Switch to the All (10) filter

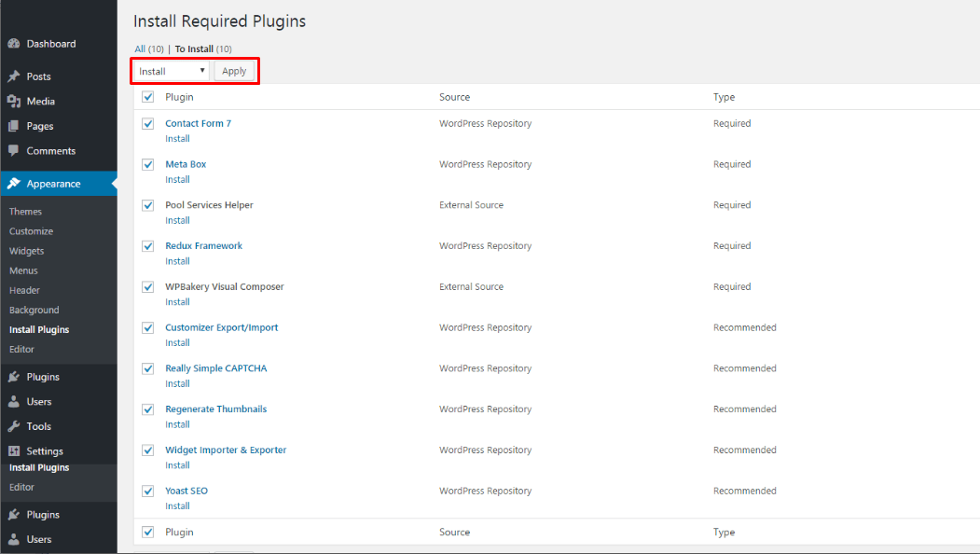click(x=149, y=48)
